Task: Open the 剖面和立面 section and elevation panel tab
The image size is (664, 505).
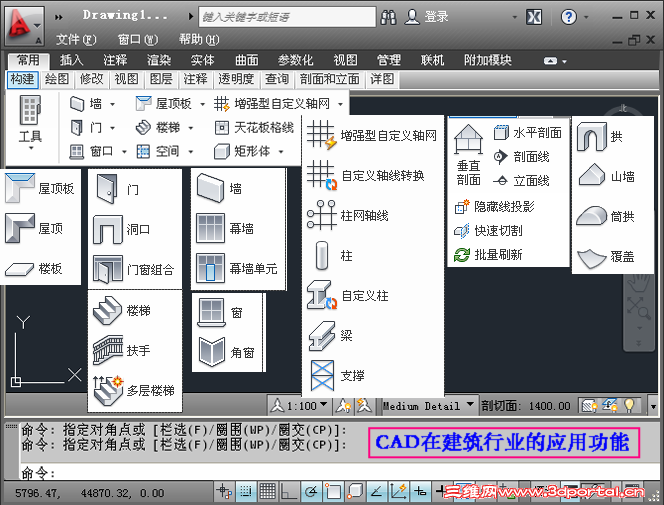Action: pos(329,79)
